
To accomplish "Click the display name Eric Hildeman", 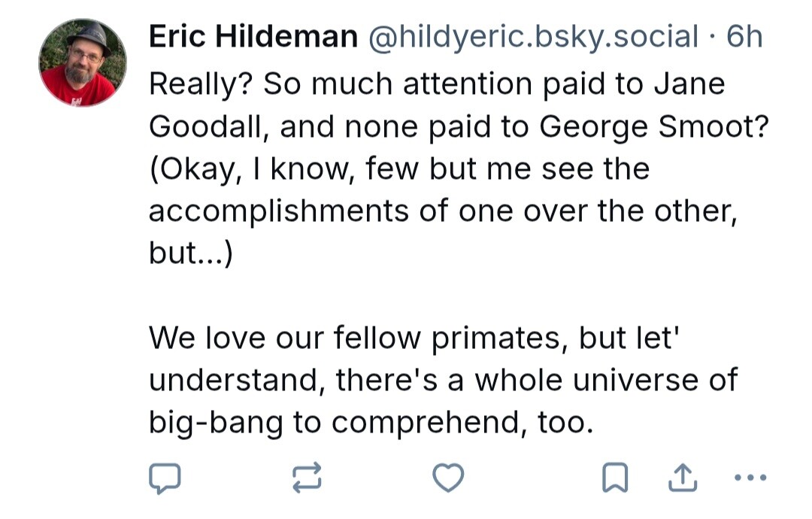I will point(253,37).
